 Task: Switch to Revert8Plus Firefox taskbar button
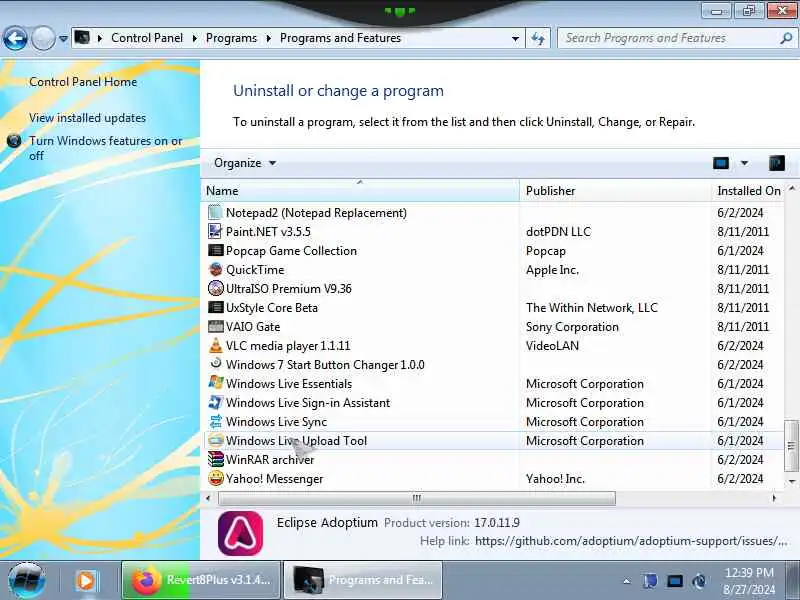pos(201,580)
